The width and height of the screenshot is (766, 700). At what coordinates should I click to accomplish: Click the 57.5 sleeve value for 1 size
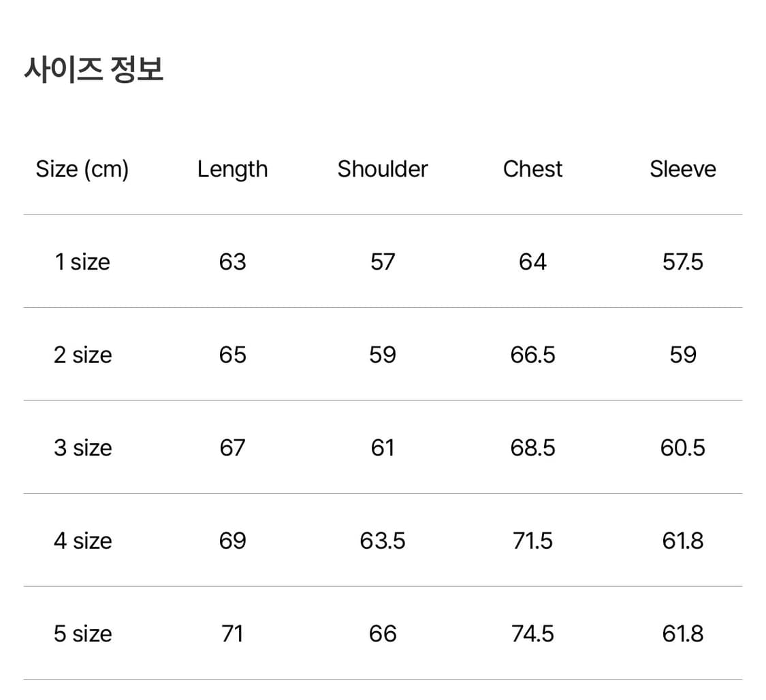pos(682,261)
